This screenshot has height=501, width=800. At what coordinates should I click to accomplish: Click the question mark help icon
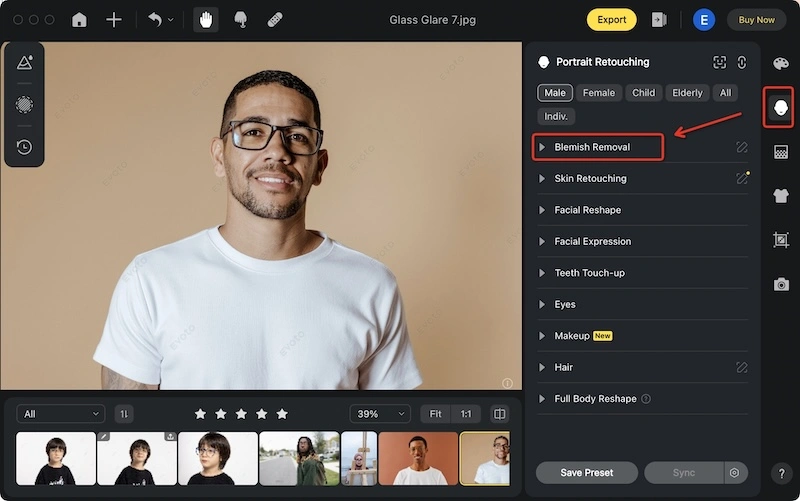tap(781, 473)
